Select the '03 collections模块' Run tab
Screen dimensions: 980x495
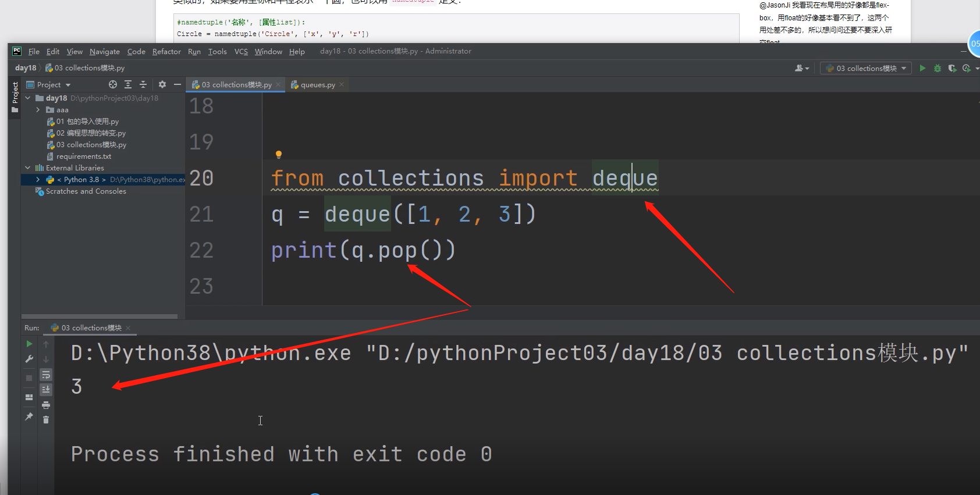pos(91,328)
